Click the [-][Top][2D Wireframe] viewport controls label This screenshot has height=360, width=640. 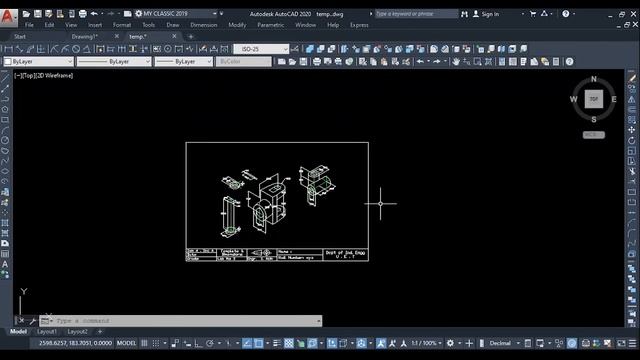click(x=44, y=76)
